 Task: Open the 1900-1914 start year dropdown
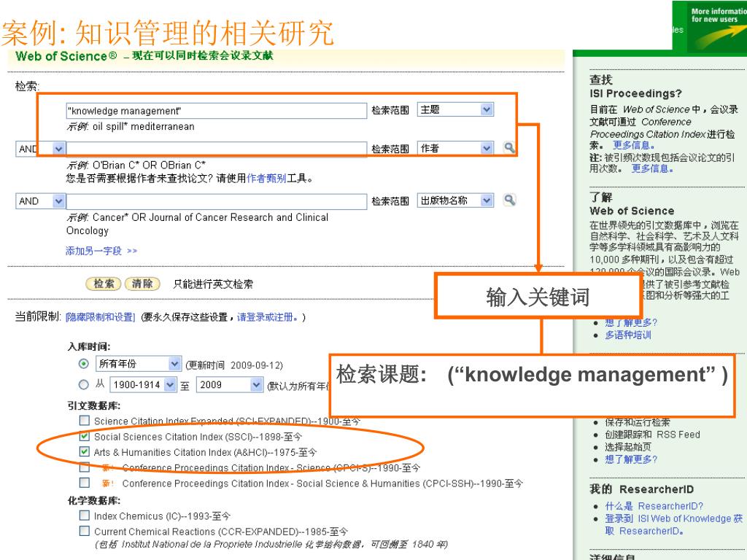[143, 385]
